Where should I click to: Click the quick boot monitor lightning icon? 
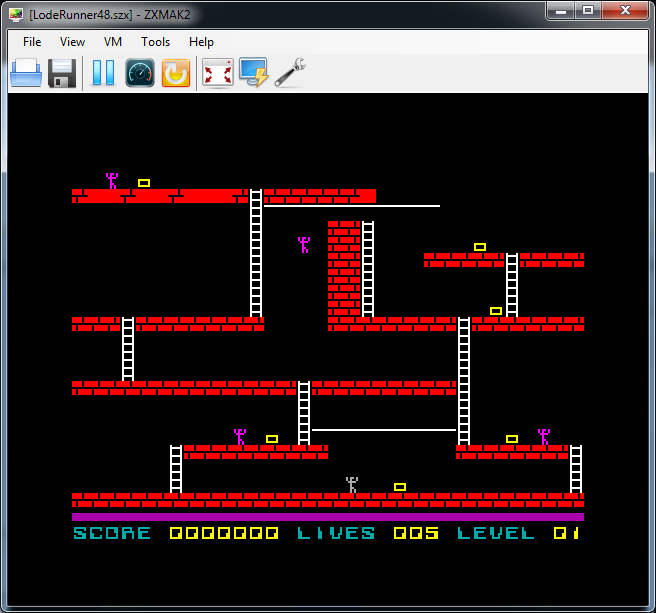(x=254, y=72)
